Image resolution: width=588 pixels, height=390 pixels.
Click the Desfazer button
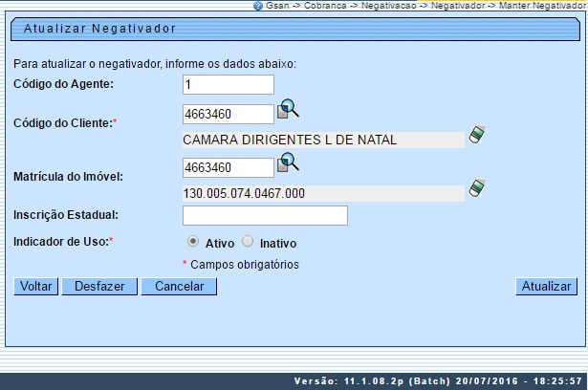point(99,287)
